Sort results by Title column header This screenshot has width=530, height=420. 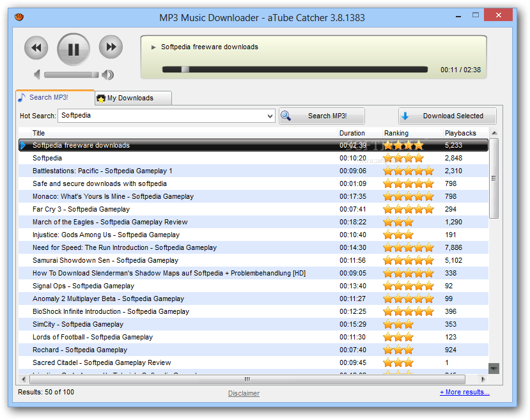click(x=184, y=133)
